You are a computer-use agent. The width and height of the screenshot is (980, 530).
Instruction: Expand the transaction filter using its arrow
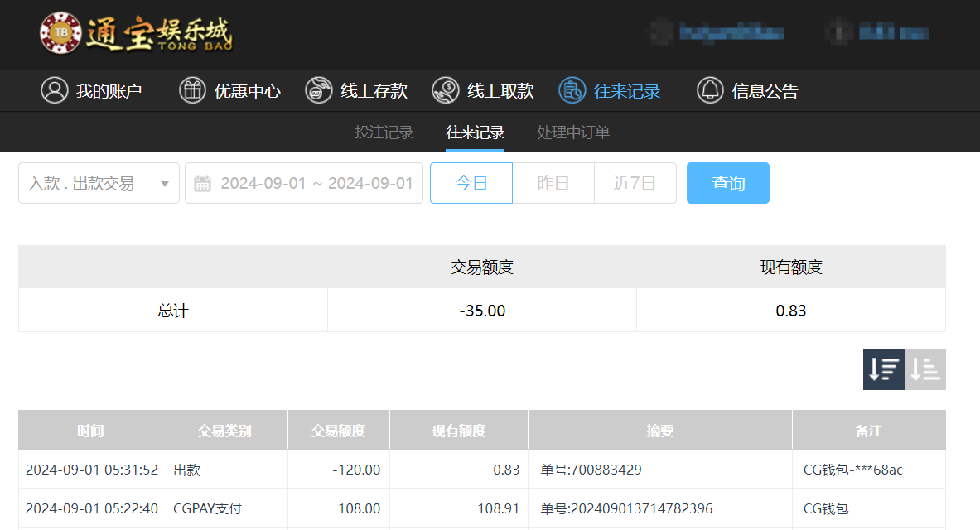click(164, 184)
